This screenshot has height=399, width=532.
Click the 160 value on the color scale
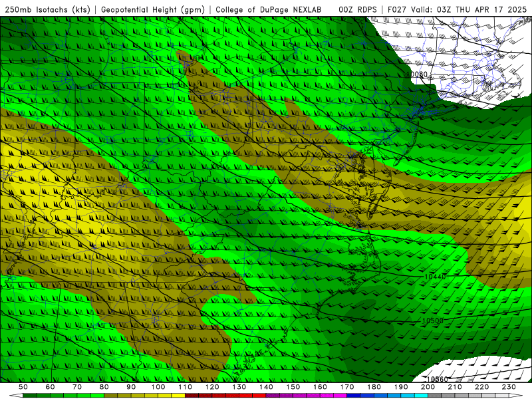coord(320,387)
